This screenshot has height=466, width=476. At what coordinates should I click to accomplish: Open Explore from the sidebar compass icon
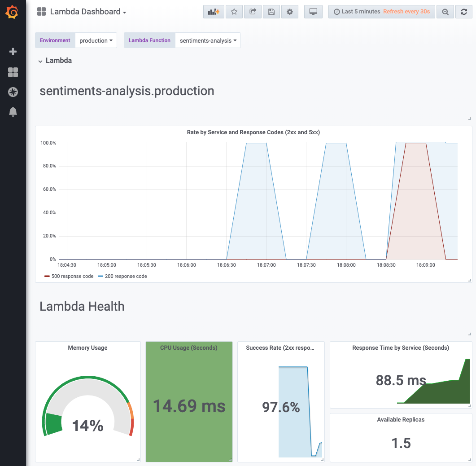[x=13, y=92]
